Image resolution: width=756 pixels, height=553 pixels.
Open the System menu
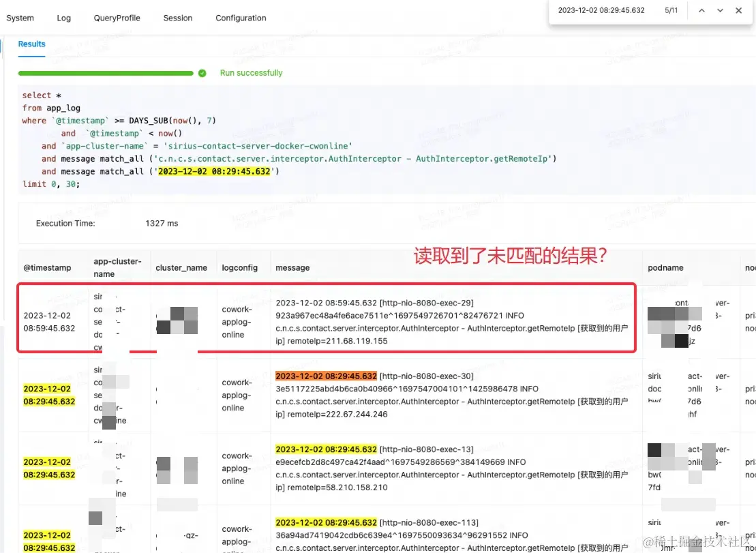click(19, 18)
